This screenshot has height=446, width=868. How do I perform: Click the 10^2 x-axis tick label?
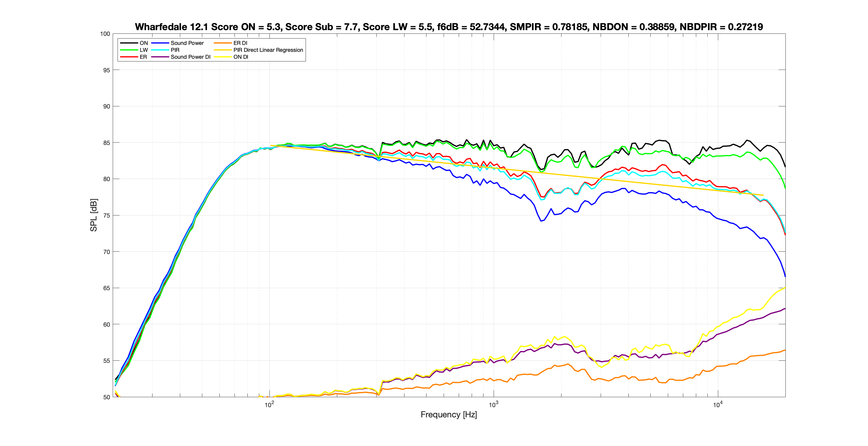(x=269, y=405)
